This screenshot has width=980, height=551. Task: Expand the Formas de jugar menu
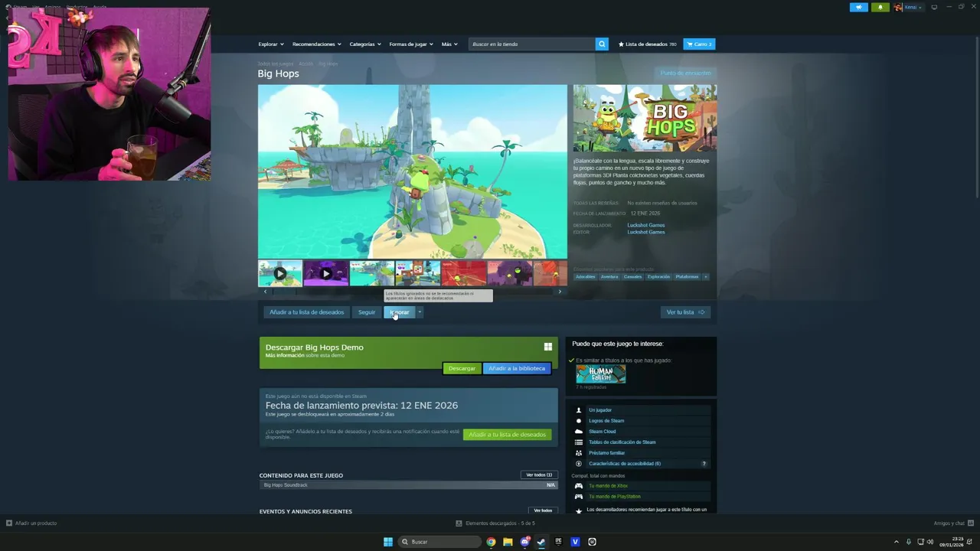411,44
